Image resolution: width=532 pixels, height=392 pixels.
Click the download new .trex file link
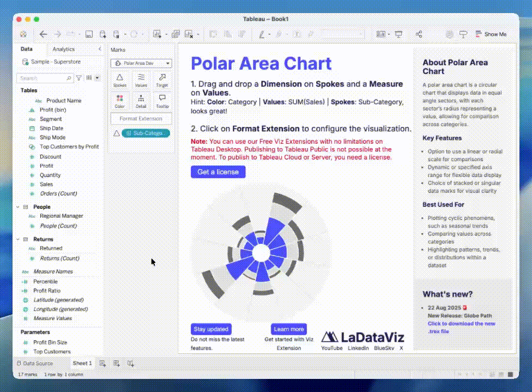click(x=462, y=327)
